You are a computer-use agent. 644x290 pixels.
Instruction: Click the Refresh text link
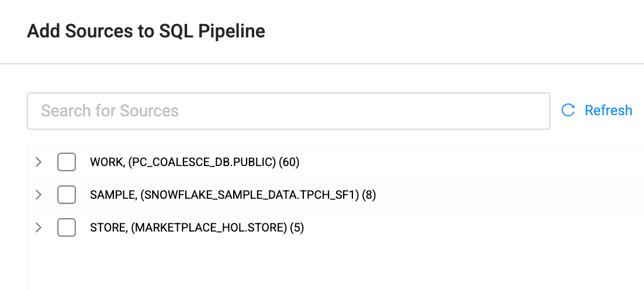pyautogui.click(x=608, y=111)
